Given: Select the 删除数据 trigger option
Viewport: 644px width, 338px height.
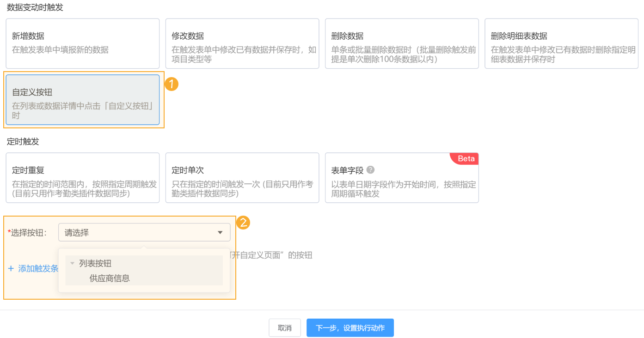Looking at the screenshot, I should coord(402,43).
